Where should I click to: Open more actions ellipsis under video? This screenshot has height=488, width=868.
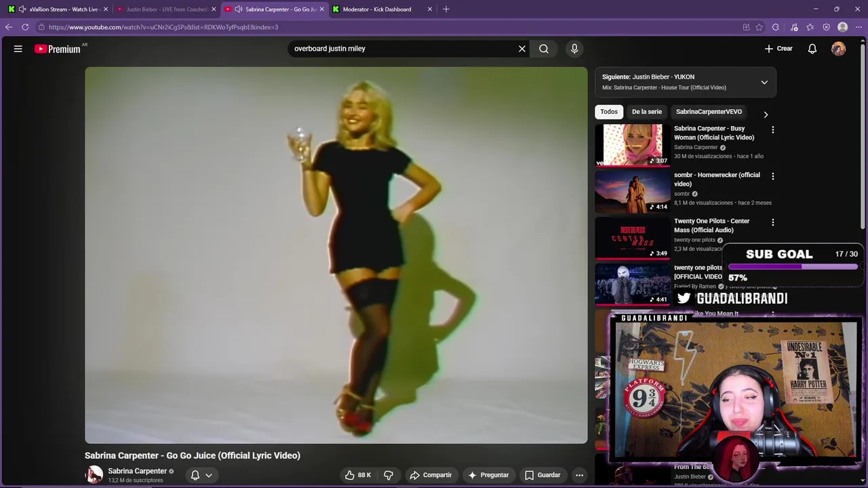(579, 475)
